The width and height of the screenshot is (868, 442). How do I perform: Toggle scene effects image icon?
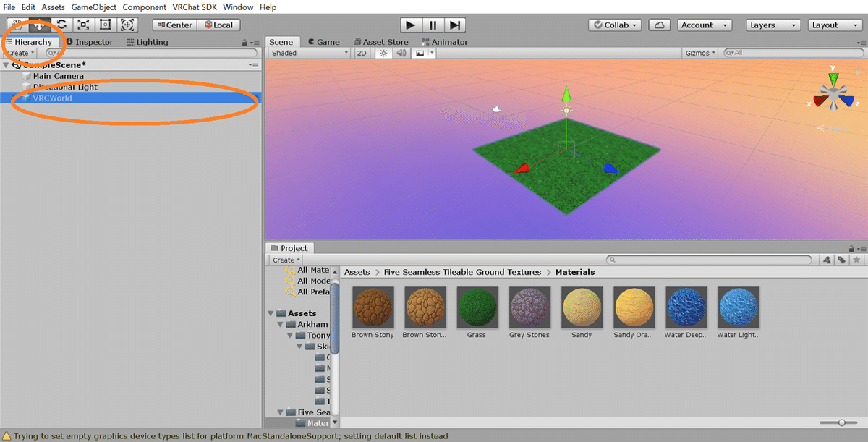[x=420, y=53]
